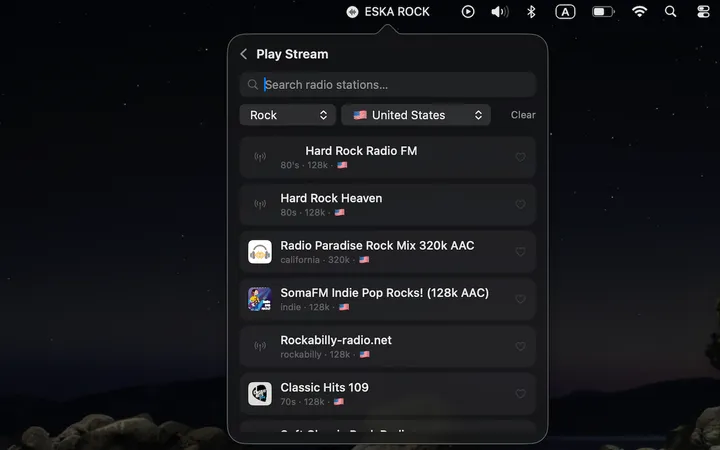Click '70s · 128k' subtitle text
Viewport: 720px width, 450px height.
(x=303, y=402)
